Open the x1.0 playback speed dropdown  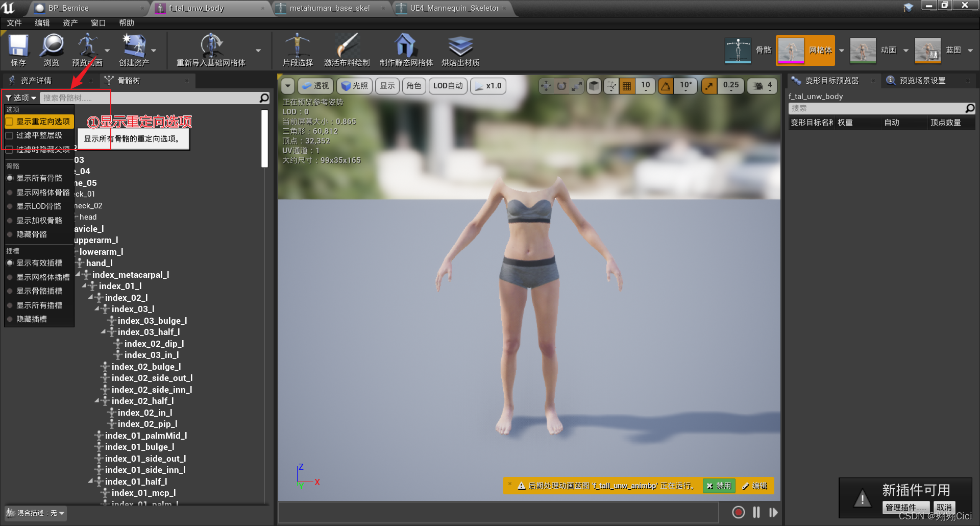pos(488,86)
